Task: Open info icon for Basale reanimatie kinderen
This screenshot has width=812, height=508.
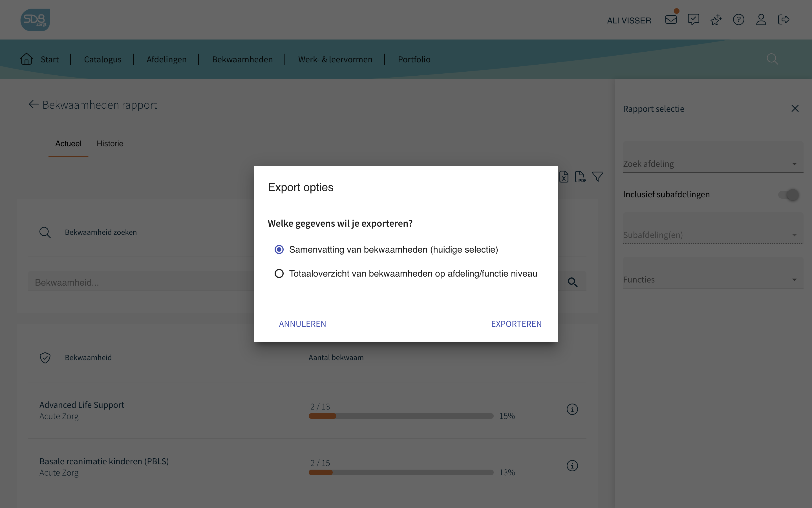Action: (572, 466)
